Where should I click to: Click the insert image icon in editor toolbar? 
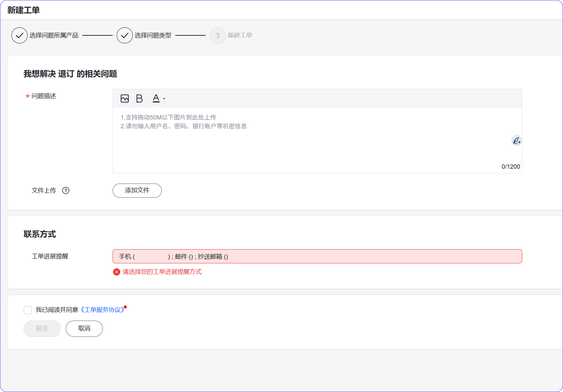[x=125, y=99]
